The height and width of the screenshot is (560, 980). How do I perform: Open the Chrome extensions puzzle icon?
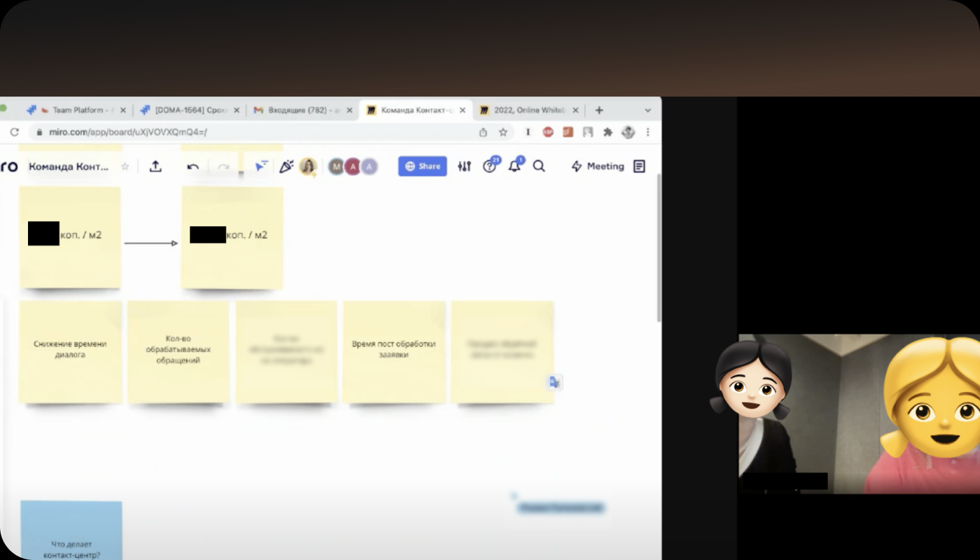608,132
